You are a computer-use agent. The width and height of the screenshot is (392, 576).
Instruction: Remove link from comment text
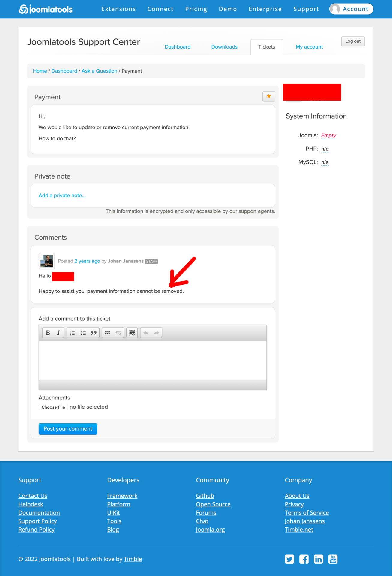118,333
